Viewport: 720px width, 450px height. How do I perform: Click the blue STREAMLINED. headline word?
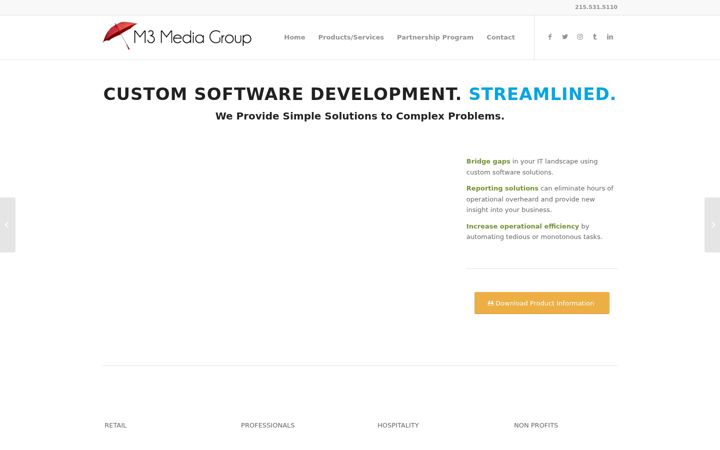pyautogui.click(x=542, y=94)
